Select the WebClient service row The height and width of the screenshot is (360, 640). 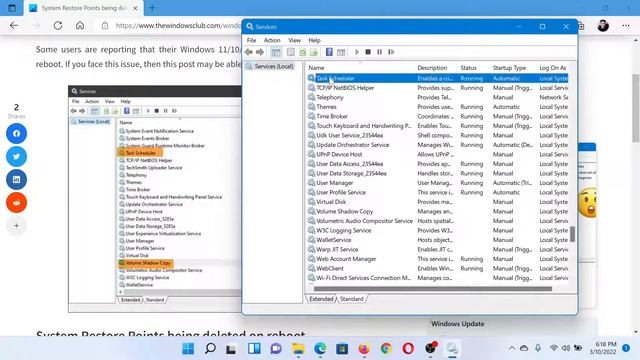pyautogui.click(x=438, y=269)
